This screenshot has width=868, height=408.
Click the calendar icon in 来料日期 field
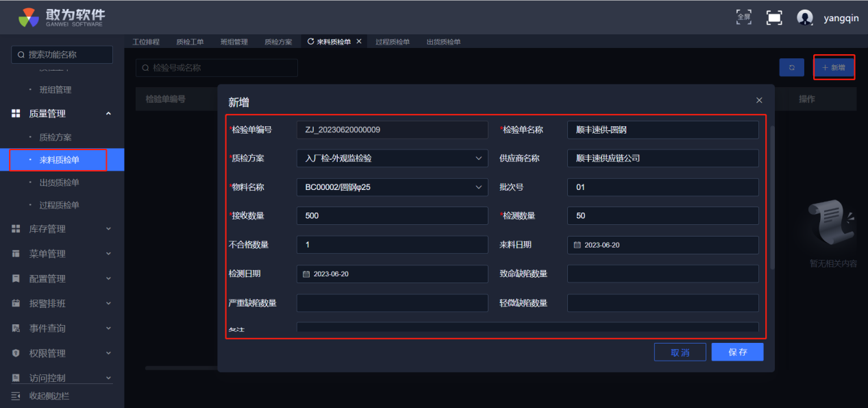click(x=577, y=245)
